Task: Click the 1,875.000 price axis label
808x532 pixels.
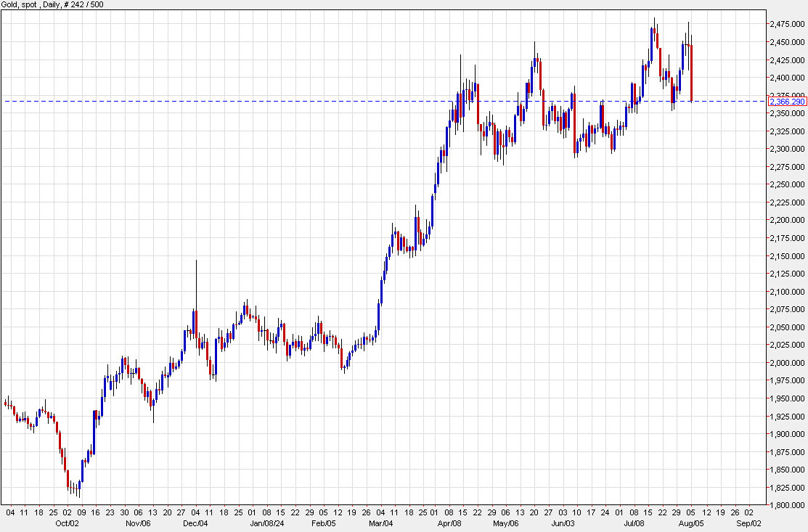Action: coord(787,451)
